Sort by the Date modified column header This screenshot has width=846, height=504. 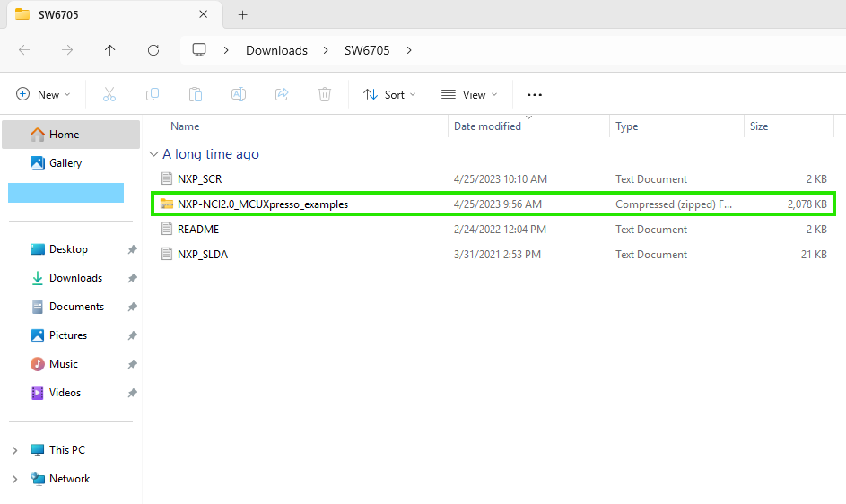tap(487, 126)
